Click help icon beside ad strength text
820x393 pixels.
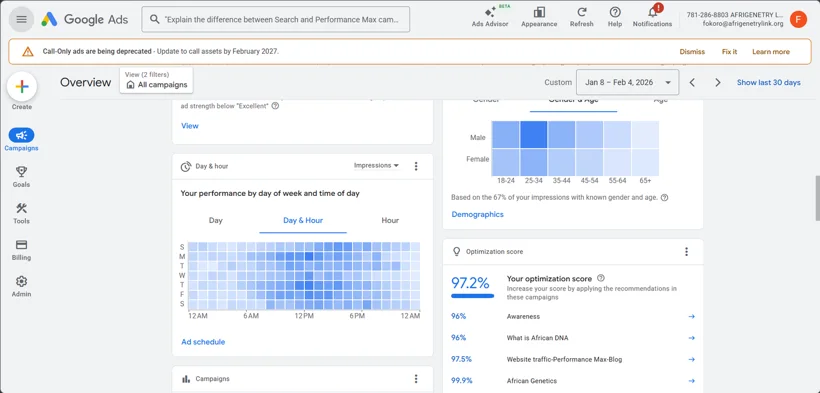coord(275,106)
